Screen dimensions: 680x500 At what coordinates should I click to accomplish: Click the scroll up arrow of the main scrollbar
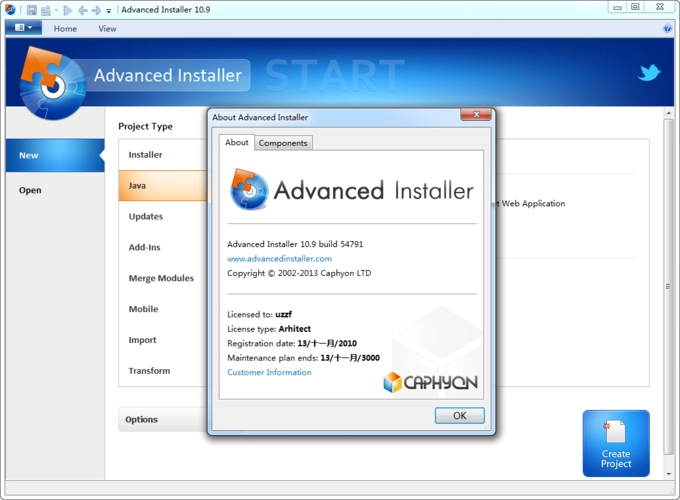(x=668, y=114)
